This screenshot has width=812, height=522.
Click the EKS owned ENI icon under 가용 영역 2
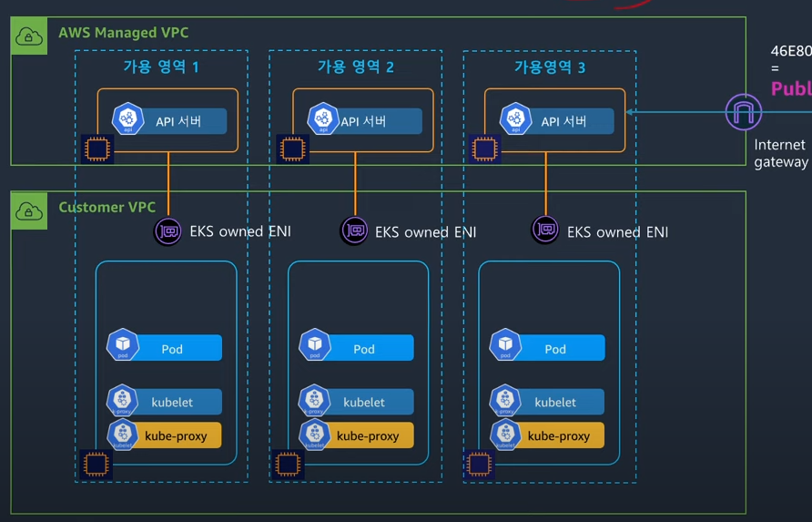pyautogui.click(x=354, y=231)
